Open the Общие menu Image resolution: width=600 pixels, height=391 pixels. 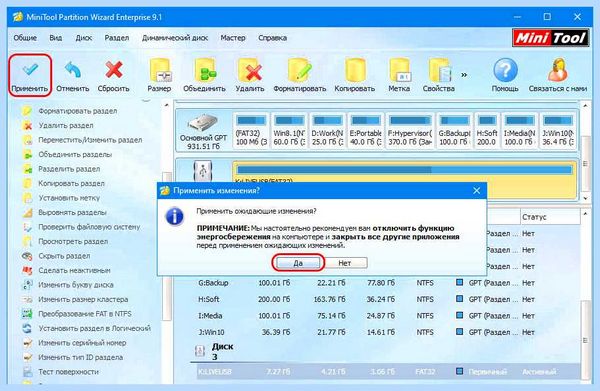tap(25, 38)
